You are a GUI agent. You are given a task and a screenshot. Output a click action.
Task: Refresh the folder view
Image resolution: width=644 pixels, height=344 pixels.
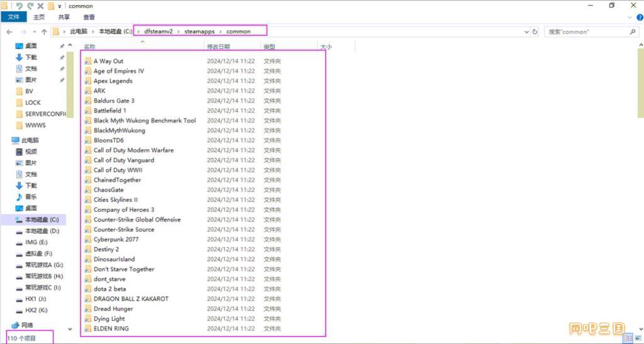coord(535,31)
